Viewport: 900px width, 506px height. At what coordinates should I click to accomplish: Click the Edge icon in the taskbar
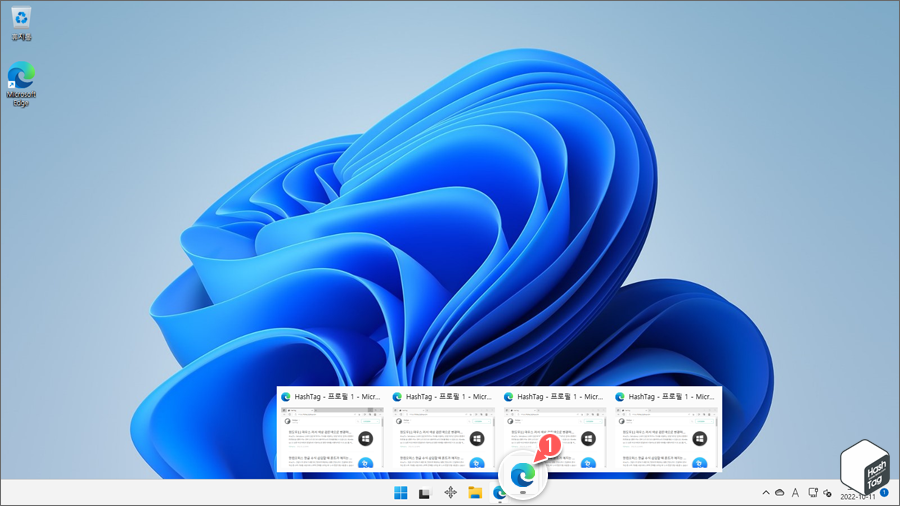pos(498,493)
